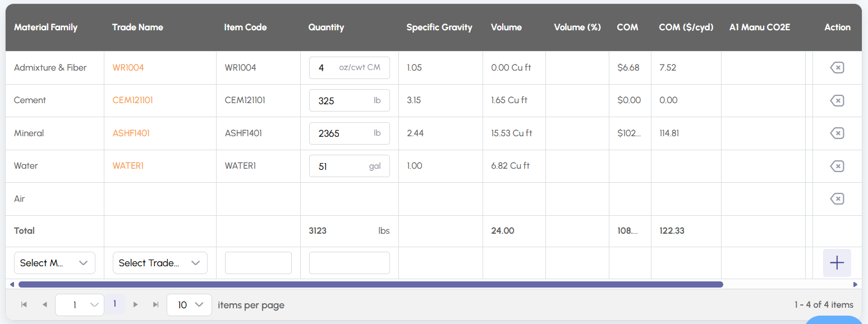
Task: Click specific gravity value 2.44
Action: pyautogui.click(x=415, y=133)
